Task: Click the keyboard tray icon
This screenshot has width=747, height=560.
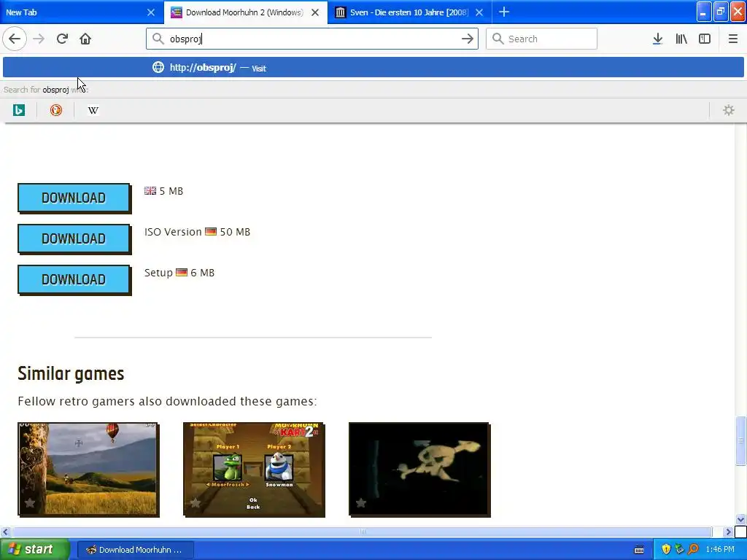Action: (639, 550)
